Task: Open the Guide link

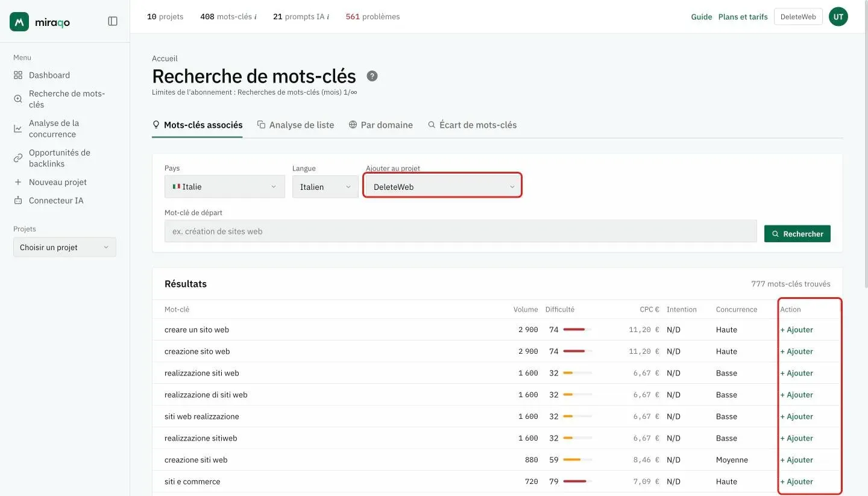Action: pos(702,17)
